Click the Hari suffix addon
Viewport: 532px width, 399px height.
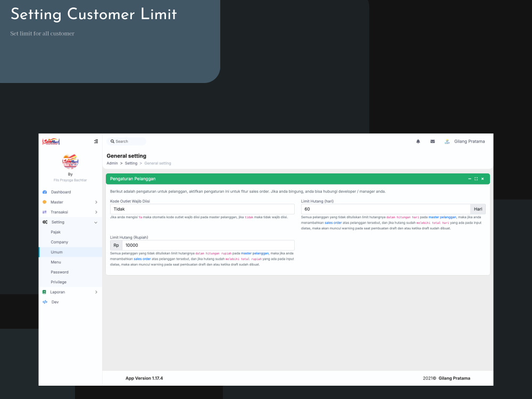[x=478, y=209]
